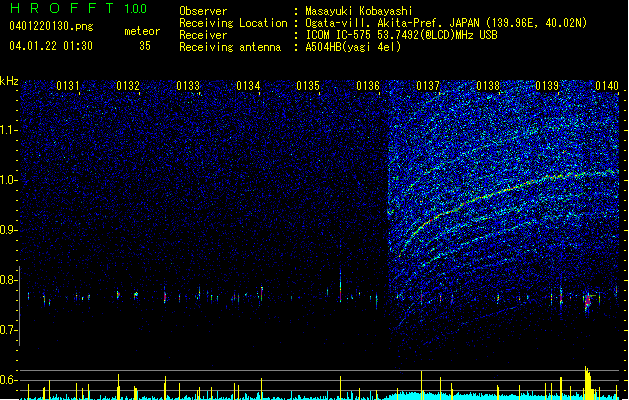The width and height of the screenshot is (629, 400).
Task: Click the HROFFT 1.0.0 title text
Action: [x=78, y=8]
